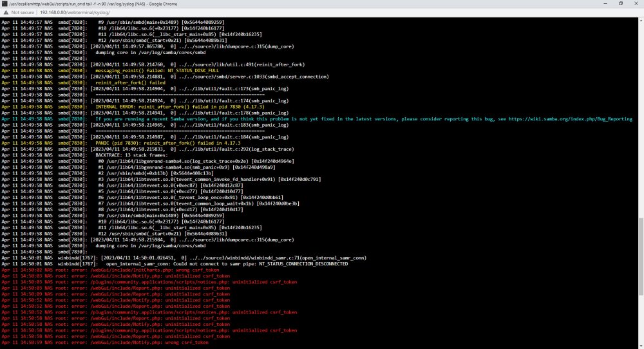Viewport: 644px width, 349px height.
Task: Click the '#2 /usr/sbin/smbd(+0xb13b)' line
Action: [x=108, y=173]
